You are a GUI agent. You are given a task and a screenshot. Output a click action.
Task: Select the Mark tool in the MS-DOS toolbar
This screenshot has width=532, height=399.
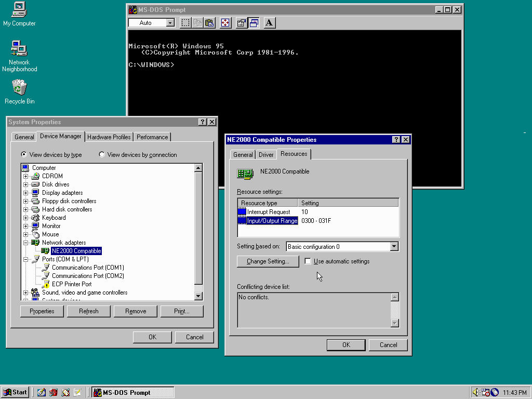pyautogui.click(x=185, y=22)
